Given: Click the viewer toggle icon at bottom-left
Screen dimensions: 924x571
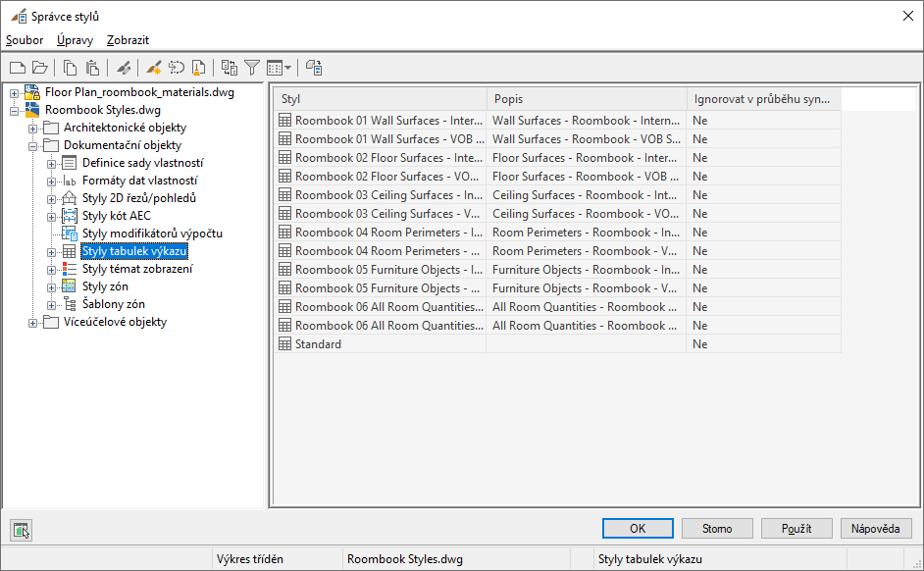Looking at the screenshot, I should (22, 531).
